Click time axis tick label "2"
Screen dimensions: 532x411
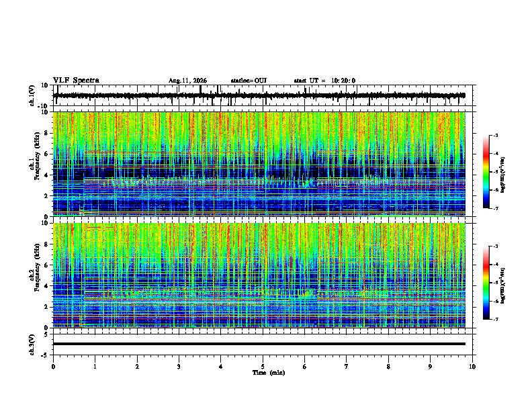click(x=137, y=367)
